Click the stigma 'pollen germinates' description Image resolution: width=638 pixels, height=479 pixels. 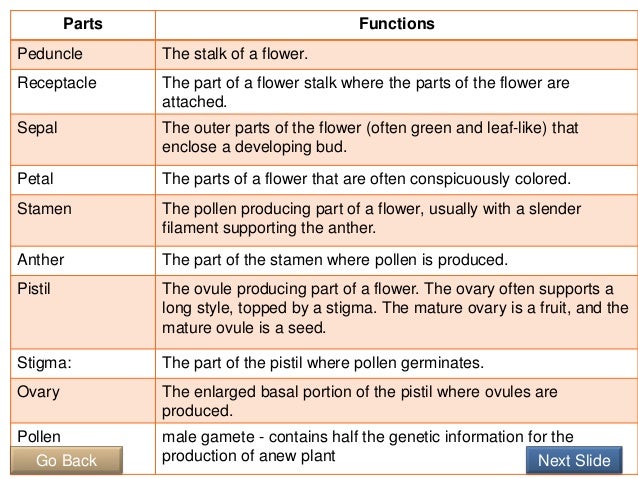click(323, 363)
